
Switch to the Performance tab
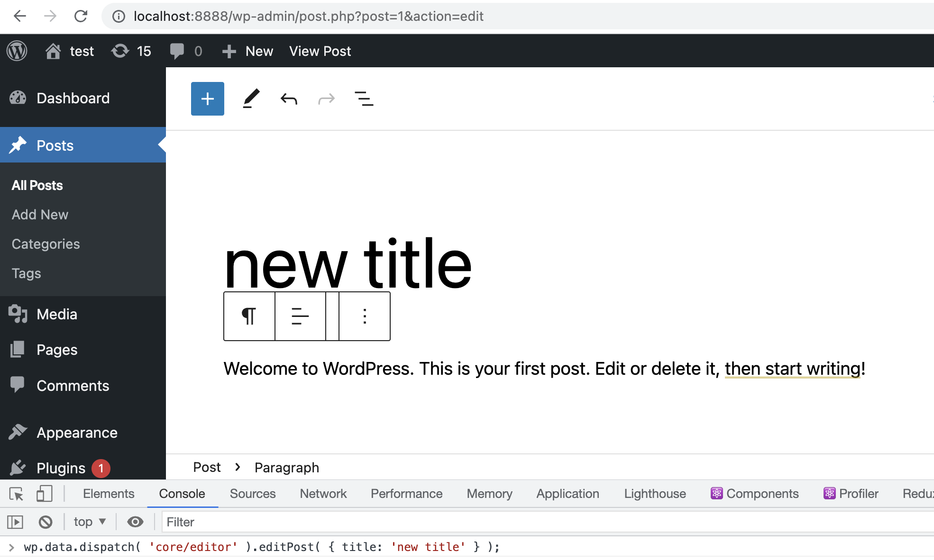(x=406, y=494)
